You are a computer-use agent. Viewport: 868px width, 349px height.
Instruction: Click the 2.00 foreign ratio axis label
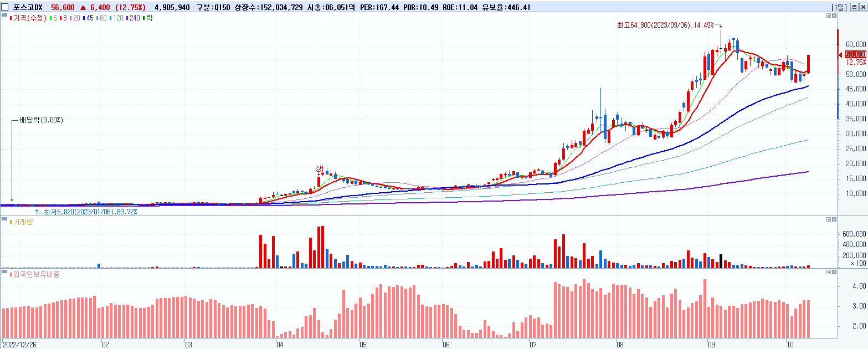859,326
